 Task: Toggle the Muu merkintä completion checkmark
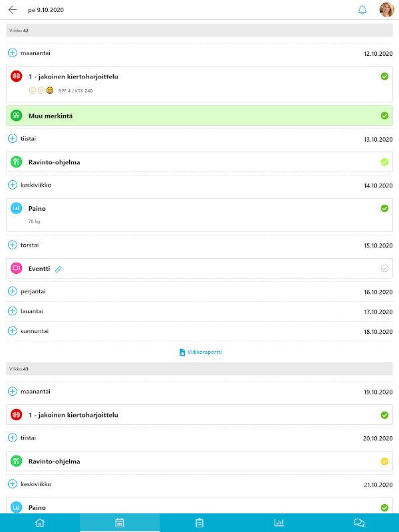(x=384, y=116)
